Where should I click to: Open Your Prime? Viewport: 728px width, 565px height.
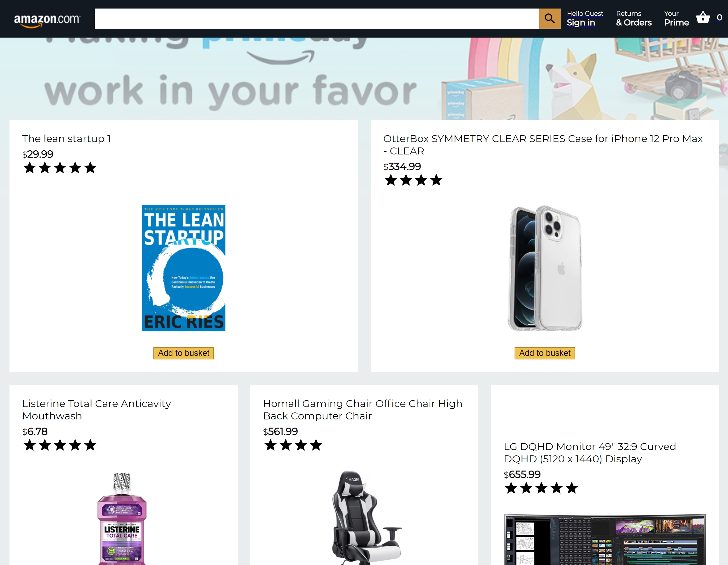click(676, 18)
